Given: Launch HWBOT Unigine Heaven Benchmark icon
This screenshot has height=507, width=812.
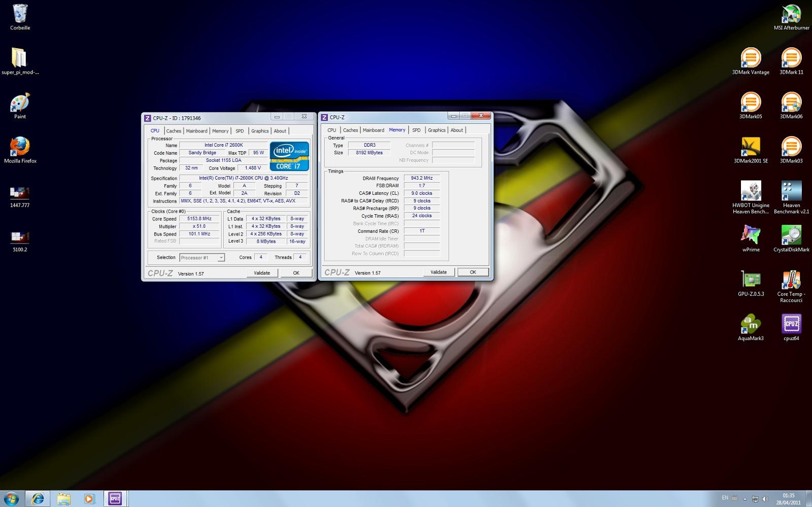Looking at the screenshot, I should coord(751,197).
